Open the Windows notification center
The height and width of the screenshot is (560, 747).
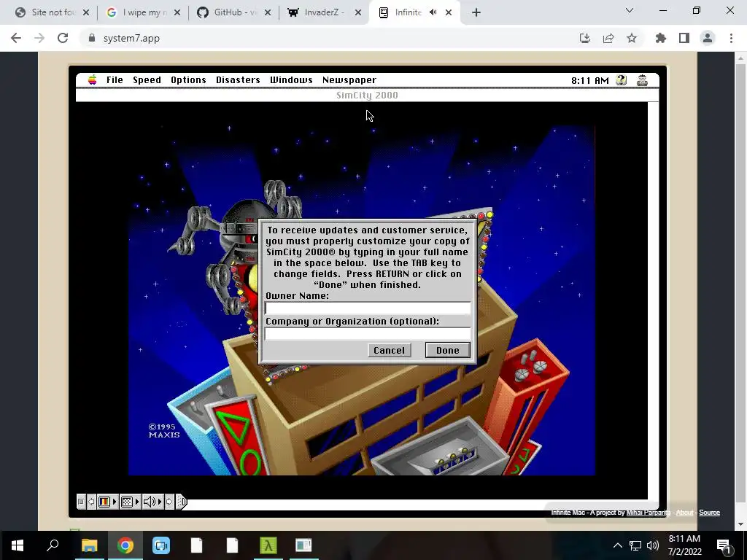[x=724, y=546]
